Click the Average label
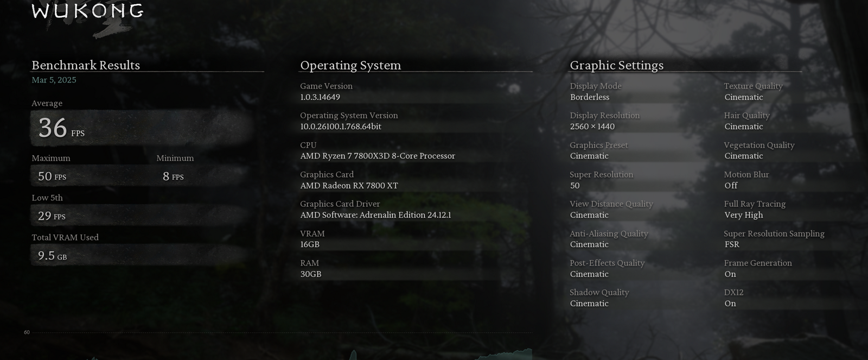 tap(47, 103)
